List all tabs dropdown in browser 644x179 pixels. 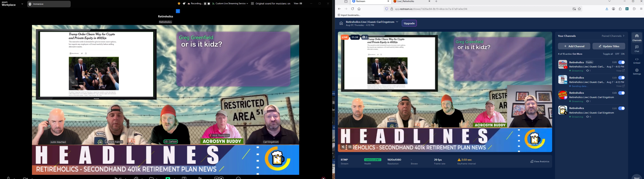click(609, 1)
